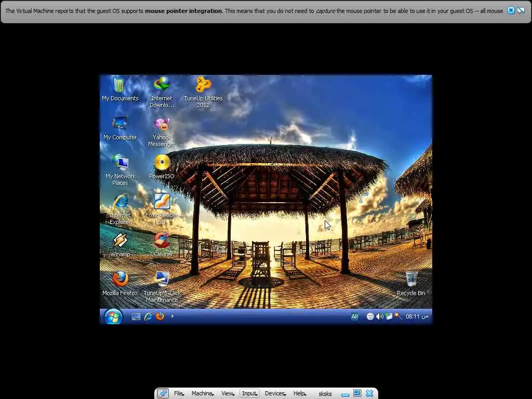Viewport: 532px width, 399px height.
Task: Open Foxit Reader 5.1 shortcut
Action: pos(162,209)
